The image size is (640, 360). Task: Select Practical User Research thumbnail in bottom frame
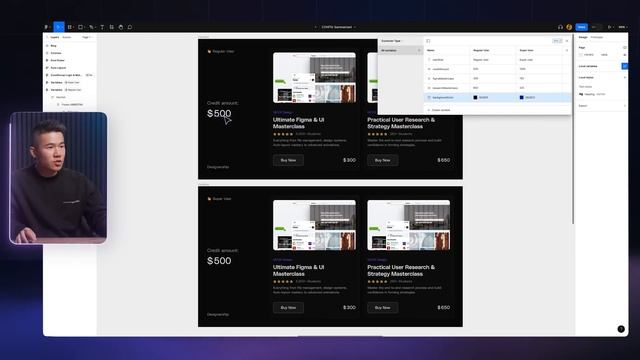(409, 225)
